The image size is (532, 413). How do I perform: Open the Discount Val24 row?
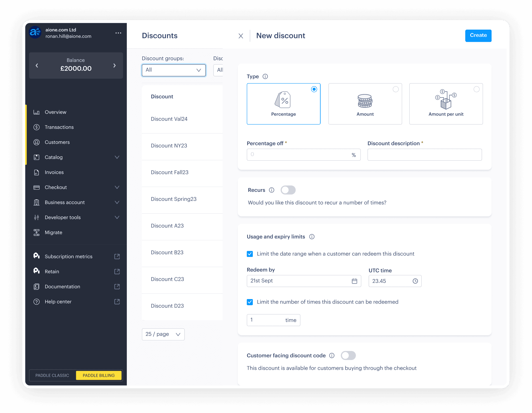tap(182, 119)
